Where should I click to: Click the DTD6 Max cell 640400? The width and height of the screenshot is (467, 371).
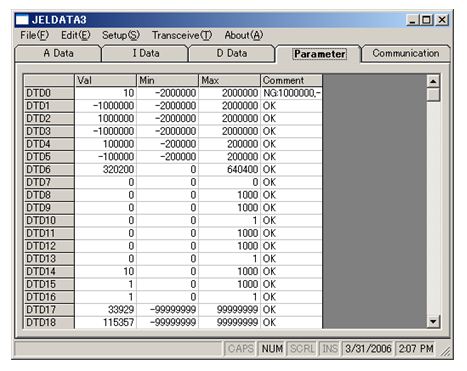[x=230, y=169]
